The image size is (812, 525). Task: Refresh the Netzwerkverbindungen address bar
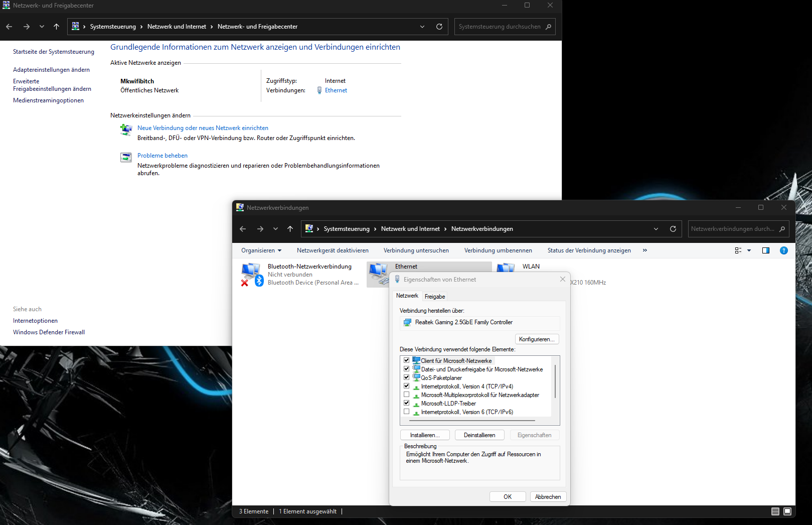pos(673,229)
